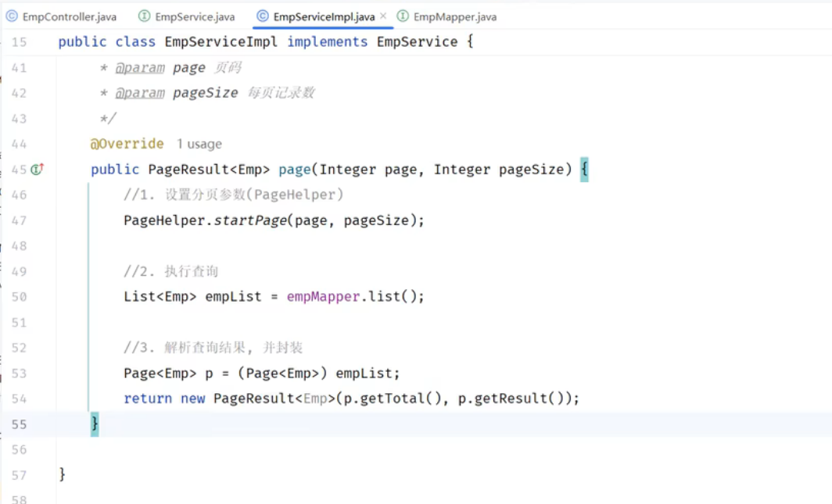Viewport: 832px width, 504px height.
Task: Click the getTotal() call on line 54
Action: tap(400, 399)
